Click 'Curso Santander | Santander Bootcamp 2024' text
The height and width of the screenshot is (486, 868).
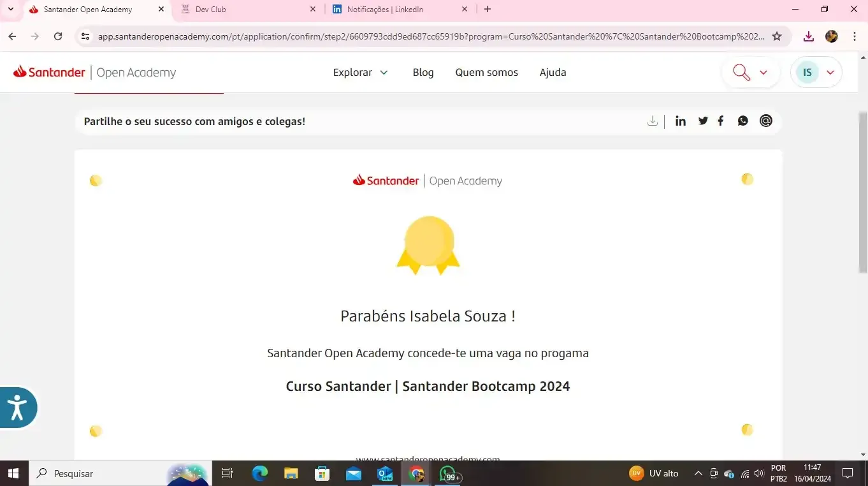click(x=428, y=386)
